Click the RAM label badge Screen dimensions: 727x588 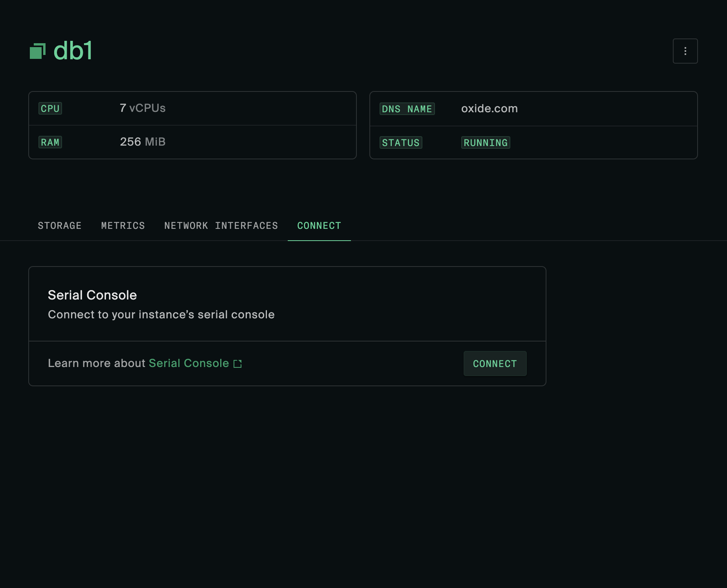click(50, 142)
